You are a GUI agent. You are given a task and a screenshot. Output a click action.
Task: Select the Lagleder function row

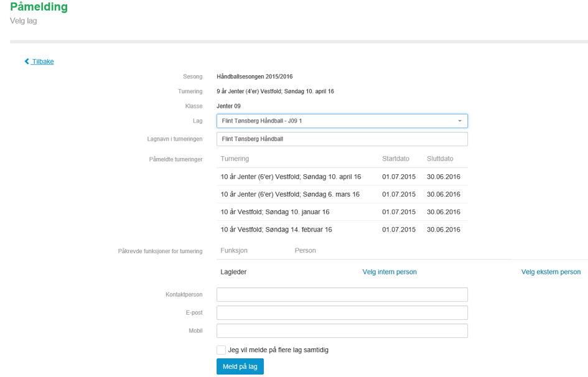pos(234,272)
